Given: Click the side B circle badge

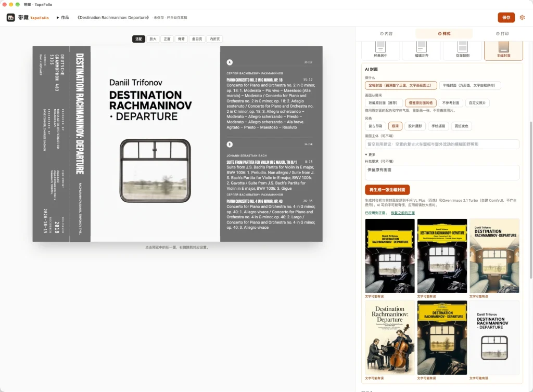Looking at the screenshot, I should 230,144.
